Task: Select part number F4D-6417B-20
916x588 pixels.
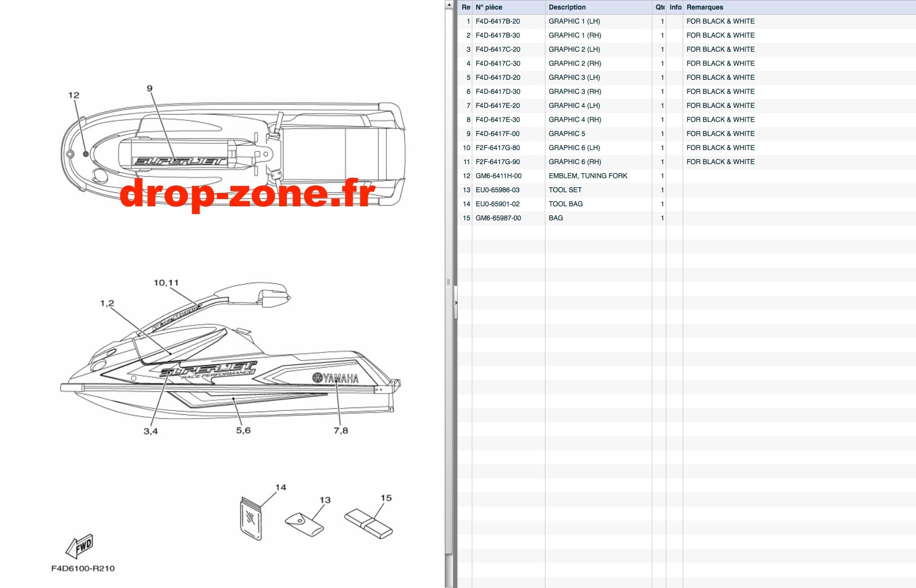Action: click(x=498, y=21)
